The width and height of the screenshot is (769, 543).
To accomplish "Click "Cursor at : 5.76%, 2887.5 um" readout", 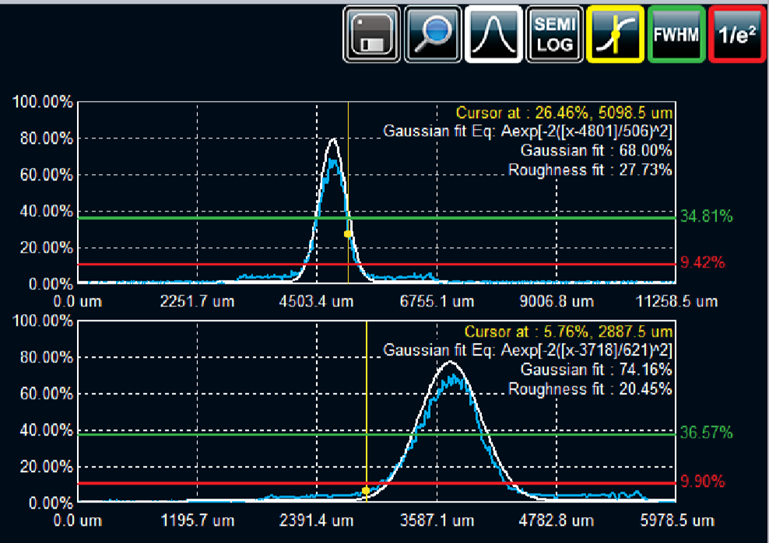I will click(568, 332).
